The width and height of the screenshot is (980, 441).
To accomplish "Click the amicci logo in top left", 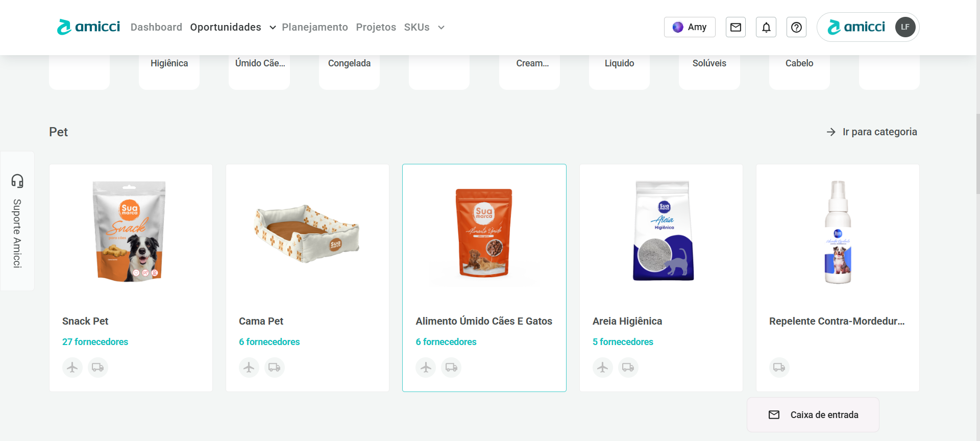I will 88,27.
